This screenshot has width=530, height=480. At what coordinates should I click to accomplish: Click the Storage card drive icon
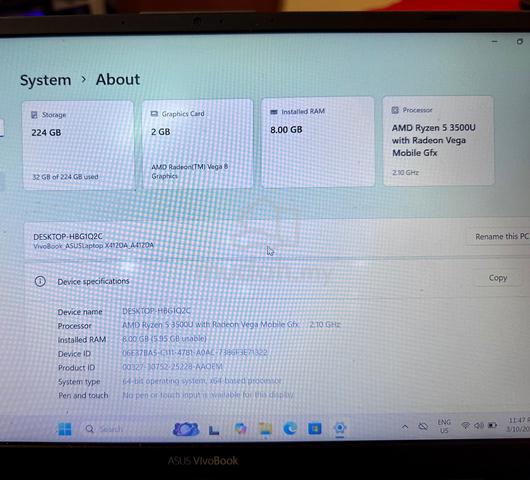(x=34, y=115)
